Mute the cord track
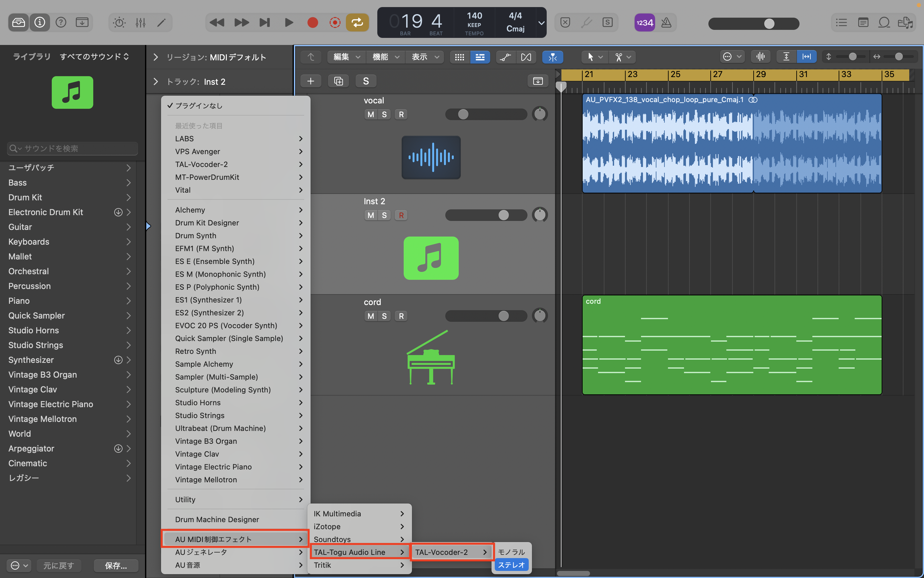This screenshot has width=924, height=578. [370, 316]
